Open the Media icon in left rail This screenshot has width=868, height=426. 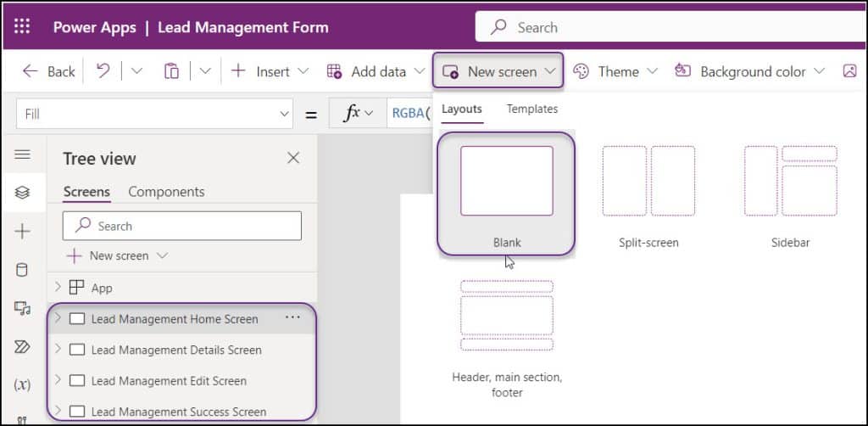pyautogui.click(x=22, y=309)
